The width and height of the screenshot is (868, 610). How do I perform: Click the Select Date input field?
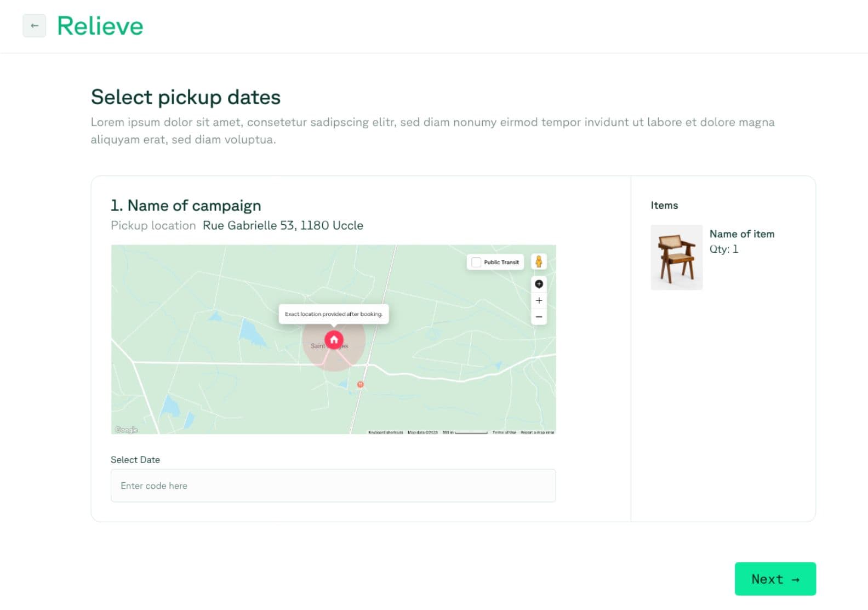333,486
